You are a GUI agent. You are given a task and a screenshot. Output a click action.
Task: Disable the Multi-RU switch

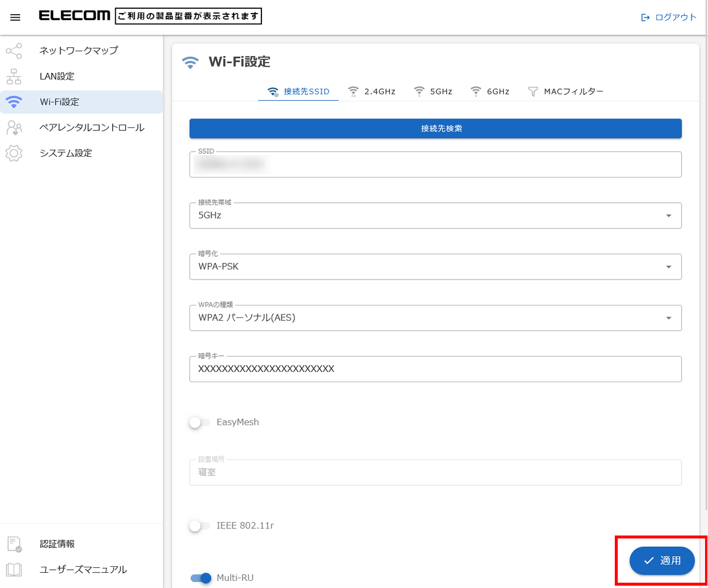pyautogui.click(x=201, y=578)
